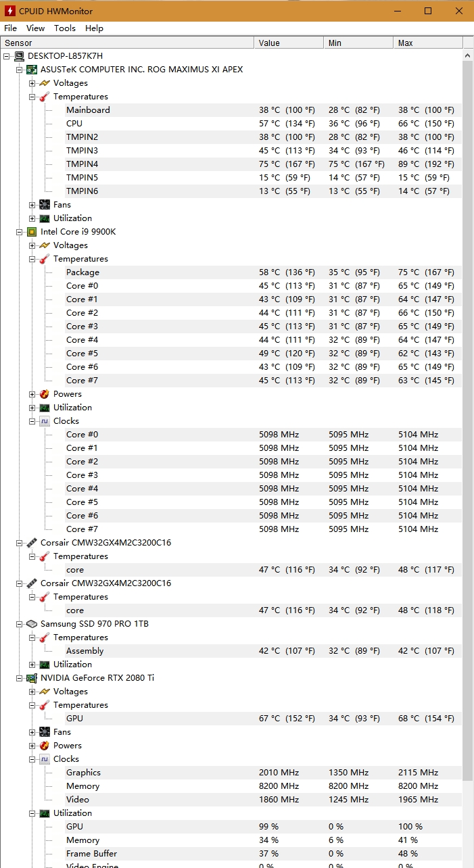Select the TMPIN4 temperature row
The image size is (474, 868).
82,164
